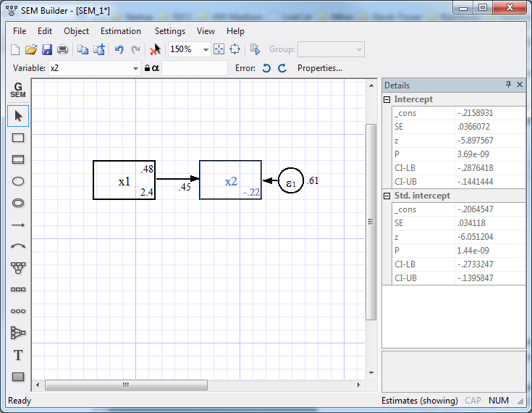Open the Variable x2 dropdown
This screenshot has height=413, width=532.
pyautogui.click(x=135, y=68)
